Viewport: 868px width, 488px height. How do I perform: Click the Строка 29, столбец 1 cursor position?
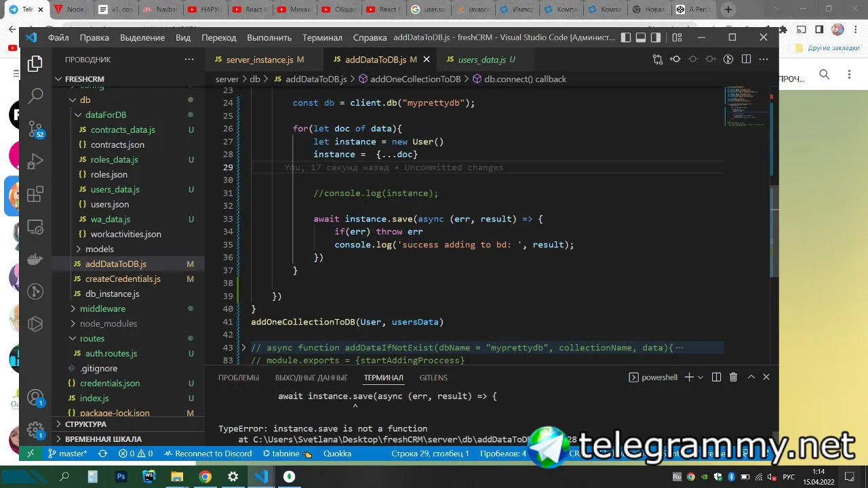tap(430, 453)
